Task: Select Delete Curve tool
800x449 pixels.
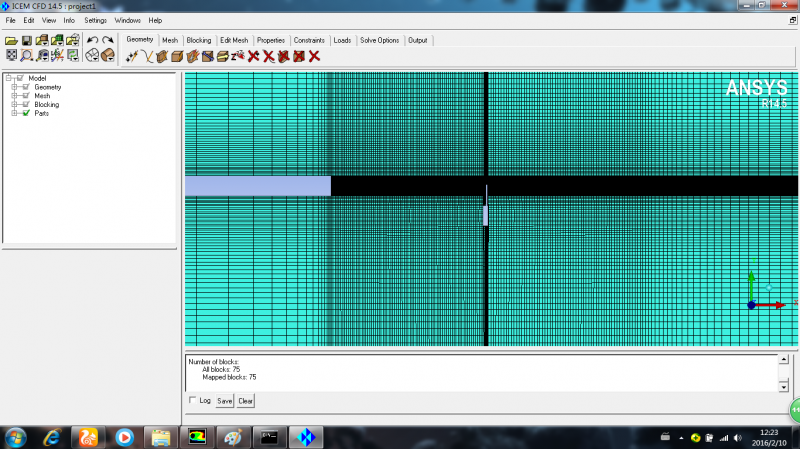Action: coord(269,56)
